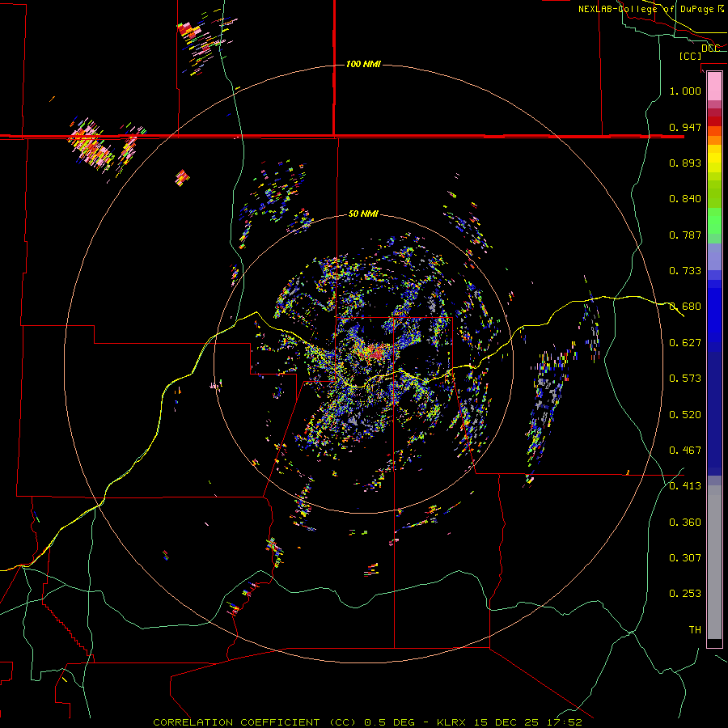Click the 0.467 legend value
Image resolution: width=728 pixels, height=728 pixels.
click(685, 451)
